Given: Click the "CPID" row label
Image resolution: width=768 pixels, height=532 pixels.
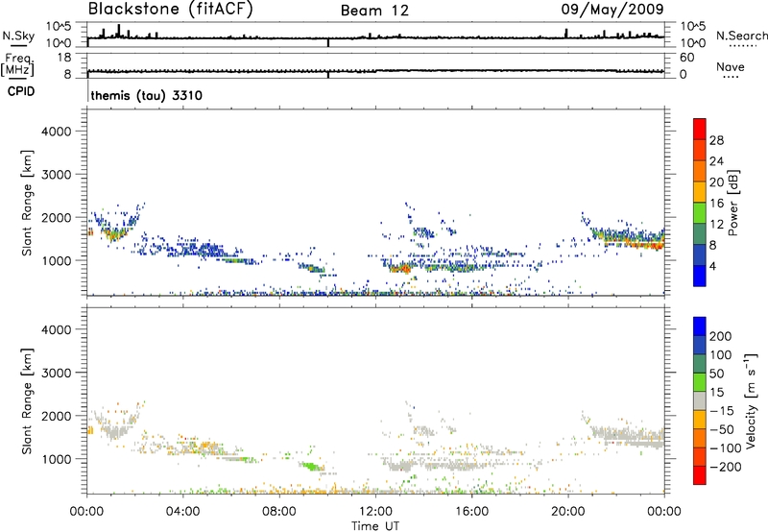Looking at the screenshot, I should [21, 91].
